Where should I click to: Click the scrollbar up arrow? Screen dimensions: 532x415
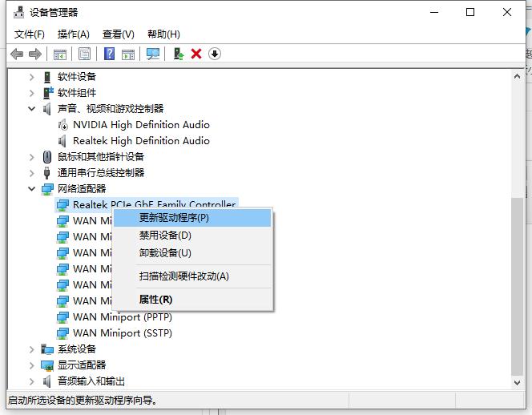click(517, 76)
